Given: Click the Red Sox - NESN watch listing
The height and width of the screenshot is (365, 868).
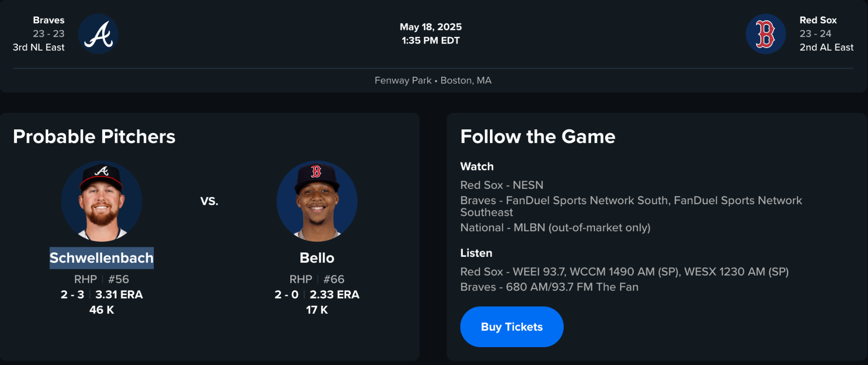Looking at the screenshot, I should tap(502, 185).
